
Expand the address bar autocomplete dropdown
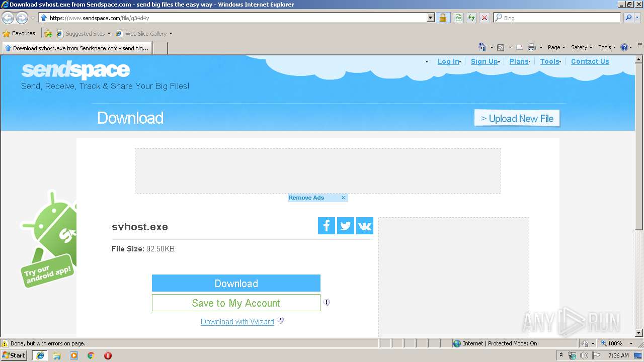[x=430, y=18]
